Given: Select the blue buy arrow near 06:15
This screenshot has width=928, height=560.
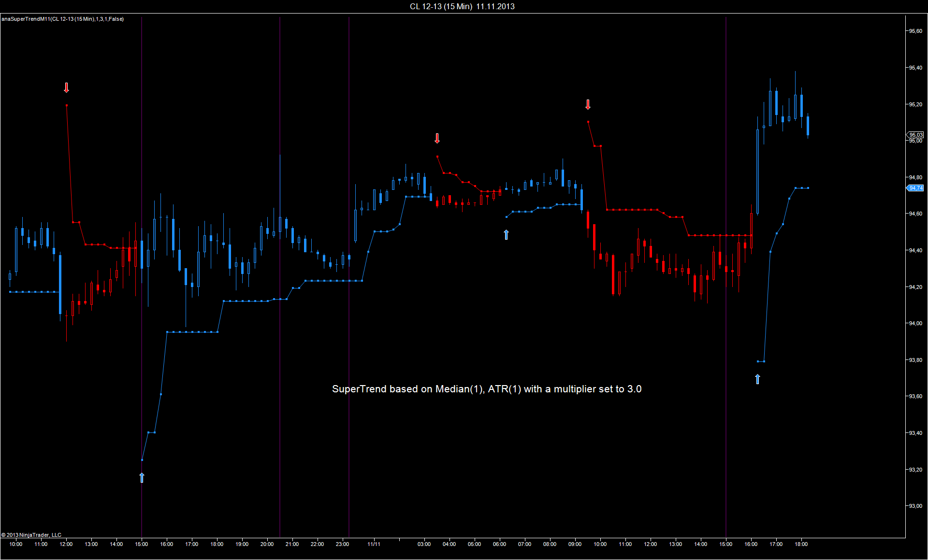Looking at the screenshot, I should 506,234.
